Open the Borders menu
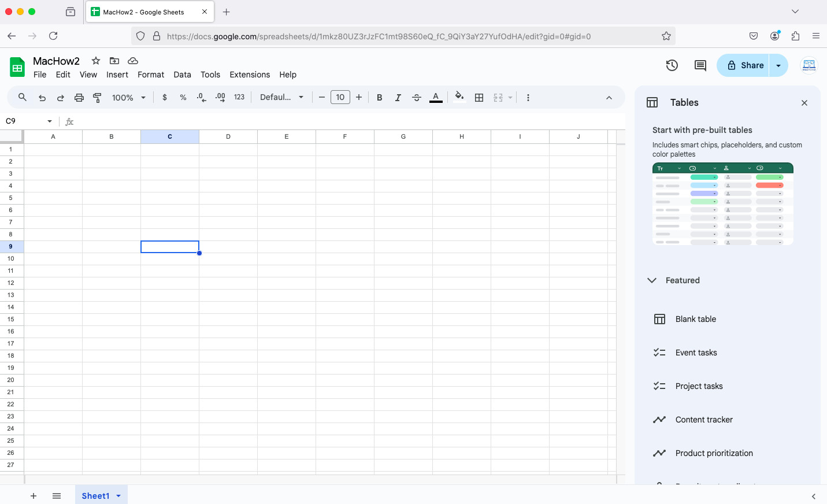Screen dimensions: 827x504 pos(479,97)
